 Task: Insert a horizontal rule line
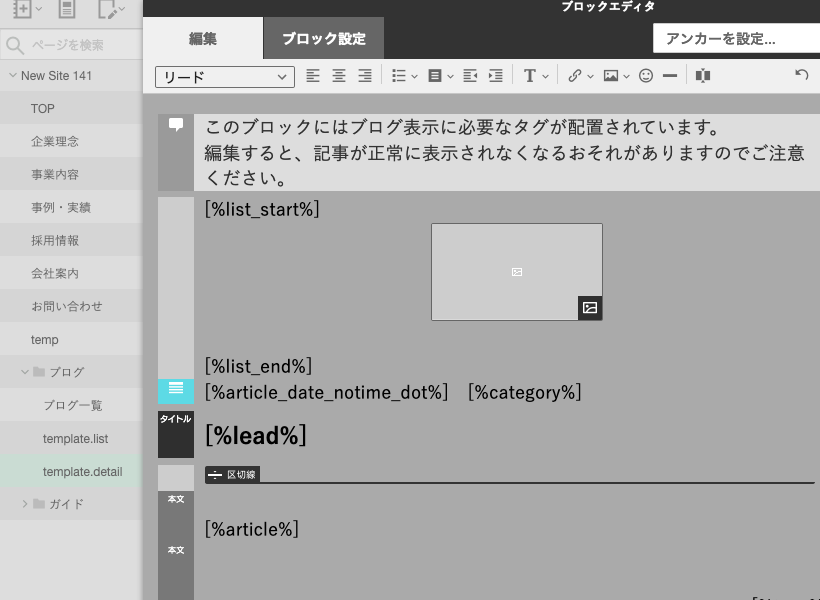point(670,76)
